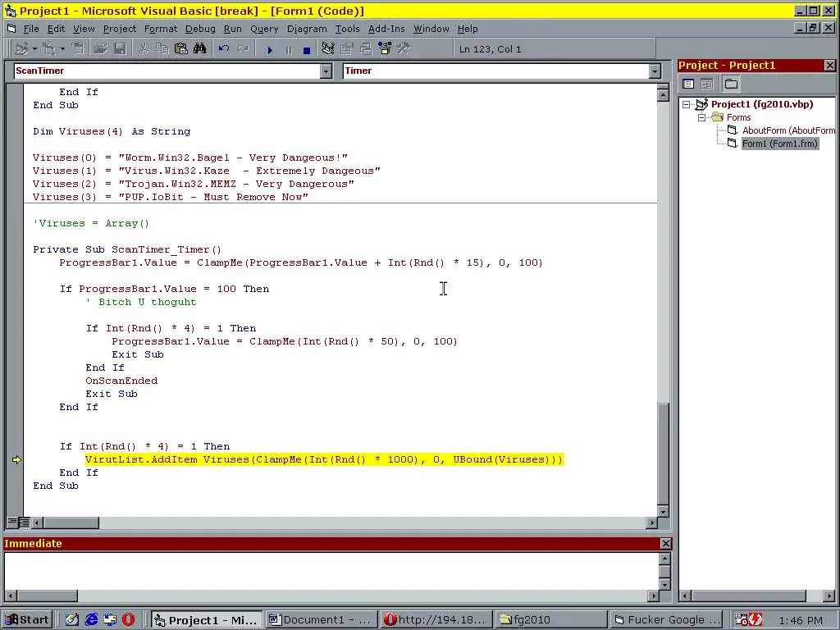
Task: Open the Project menu
Action: (x=120, y=29)
